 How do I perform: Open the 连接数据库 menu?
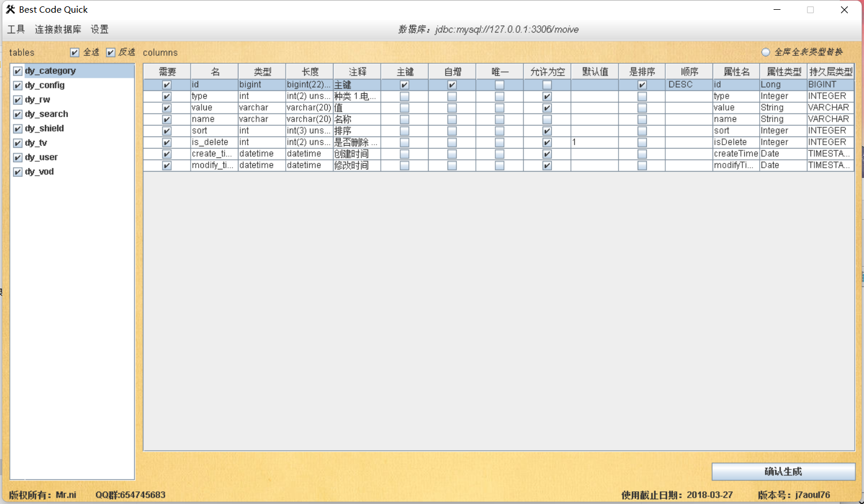click(58, 29)
